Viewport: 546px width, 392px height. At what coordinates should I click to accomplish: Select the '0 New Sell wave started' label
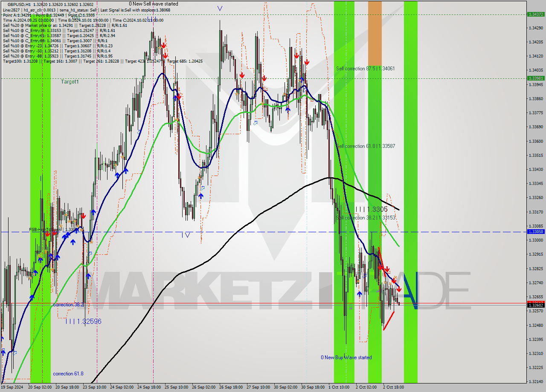[x=154, y=4]
